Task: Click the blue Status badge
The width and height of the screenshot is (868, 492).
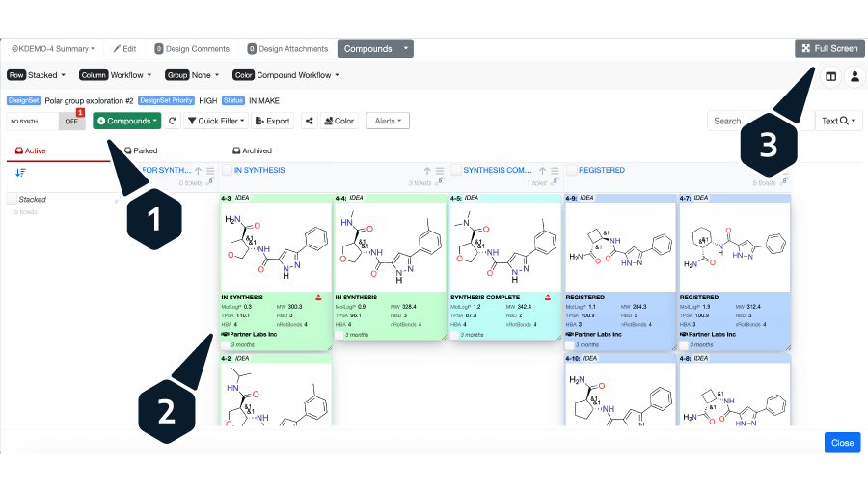Action: tap(233, 100)
